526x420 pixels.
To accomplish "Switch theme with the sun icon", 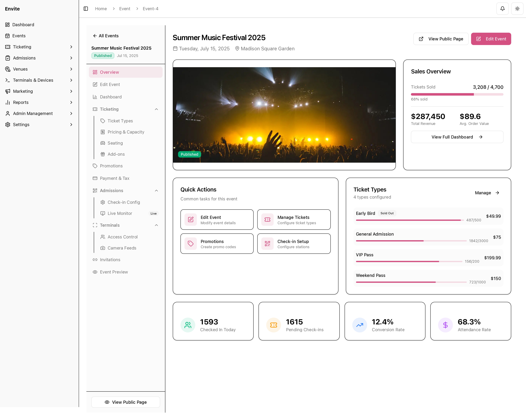I will pyautogui.click(x=517, y=9).
